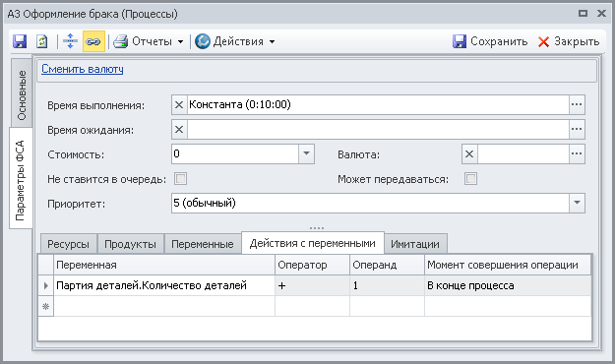Expand the Стоимость dropdown arrow
The image size is (615, 364).
306,153
